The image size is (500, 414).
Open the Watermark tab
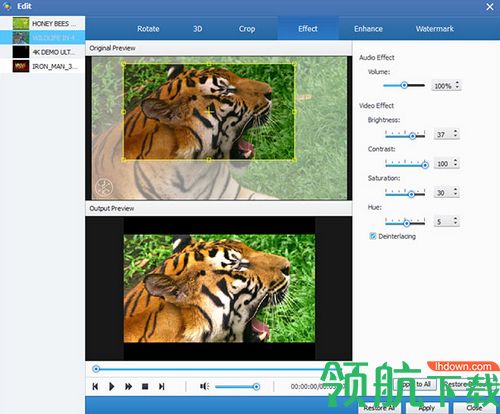pos(435,29)
